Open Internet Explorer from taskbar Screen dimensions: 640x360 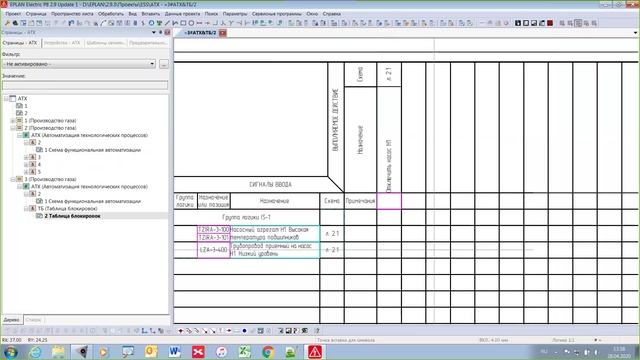(36, 352)
